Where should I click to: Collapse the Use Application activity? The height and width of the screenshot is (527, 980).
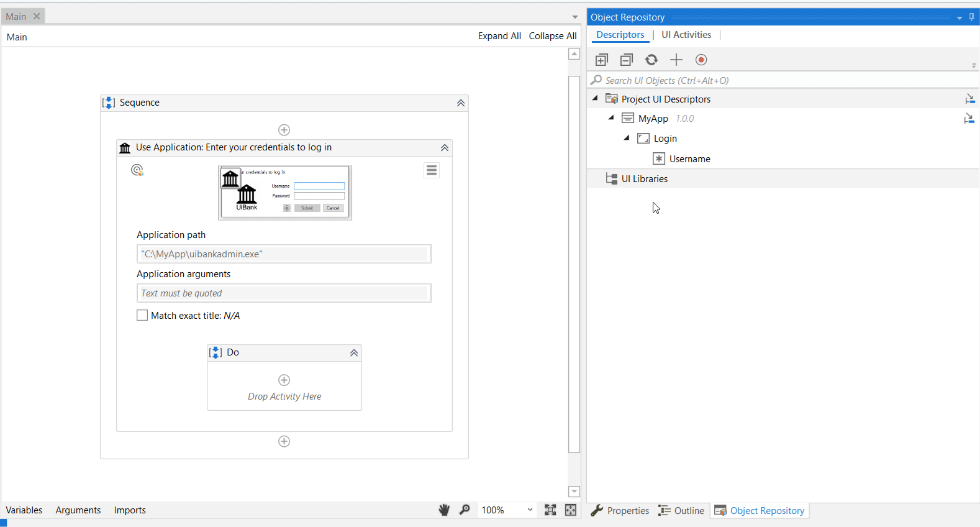(445, 148)
